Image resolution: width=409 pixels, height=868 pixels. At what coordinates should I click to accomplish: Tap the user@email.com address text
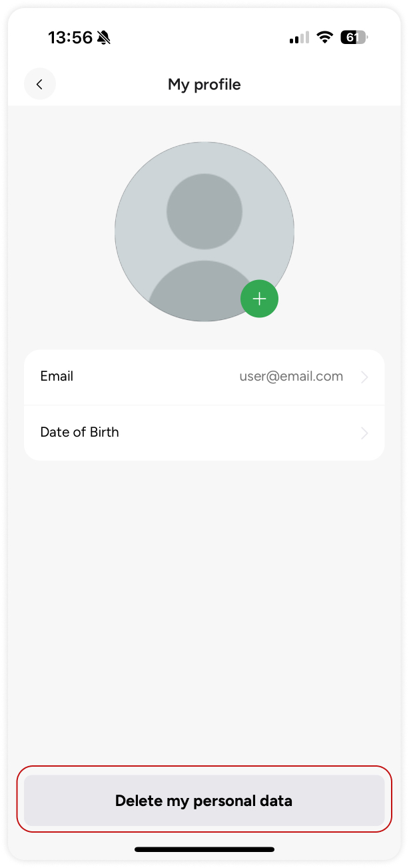pos(291,377)
